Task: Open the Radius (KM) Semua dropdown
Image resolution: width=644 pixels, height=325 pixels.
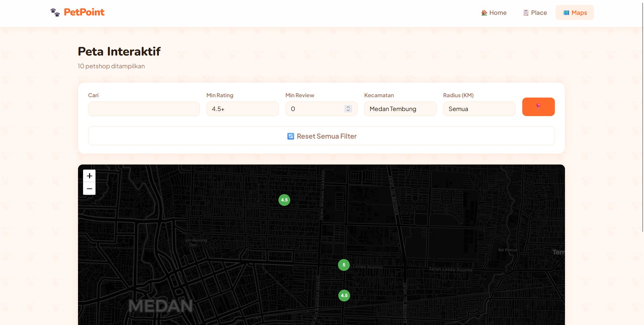Action: [x=479, y=109]
